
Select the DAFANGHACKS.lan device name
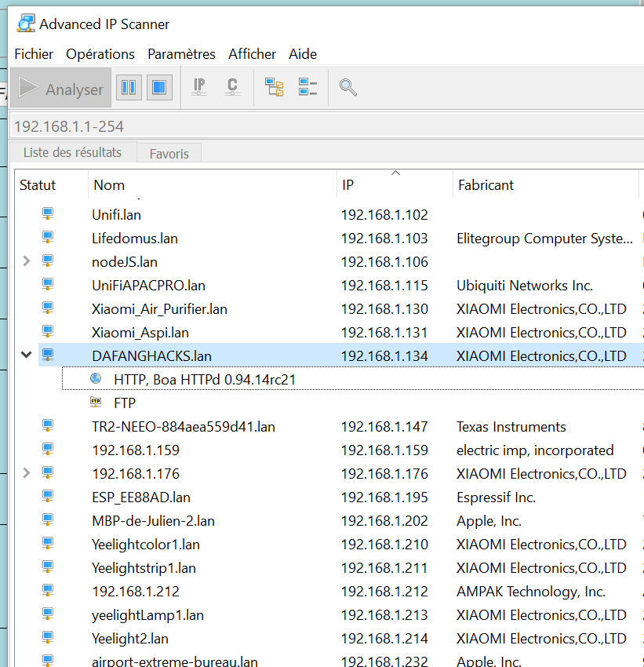(151, 355)
